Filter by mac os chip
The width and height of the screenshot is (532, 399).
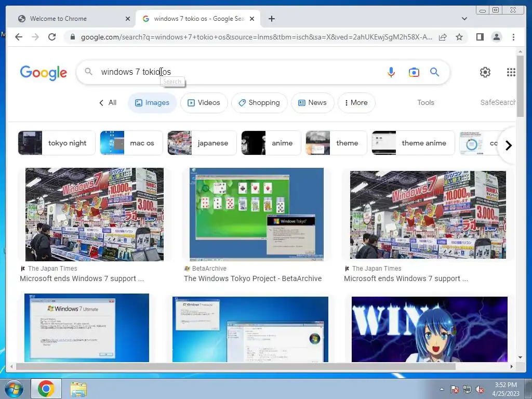(131, 143)
